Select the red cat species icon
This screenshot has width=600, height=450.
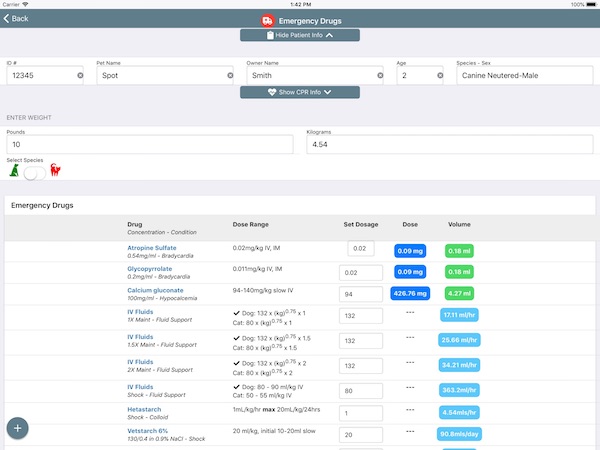(55, 170)
